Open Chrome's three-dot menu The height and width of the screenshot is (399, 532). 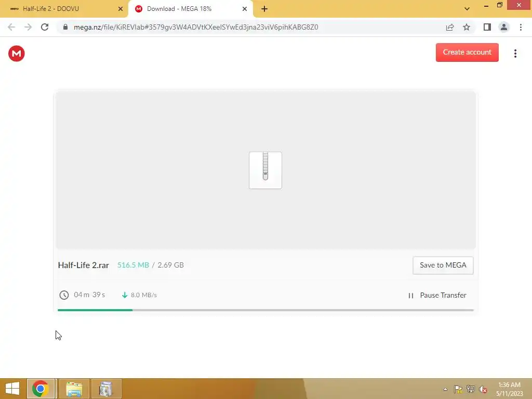click(x=521, y=27)
